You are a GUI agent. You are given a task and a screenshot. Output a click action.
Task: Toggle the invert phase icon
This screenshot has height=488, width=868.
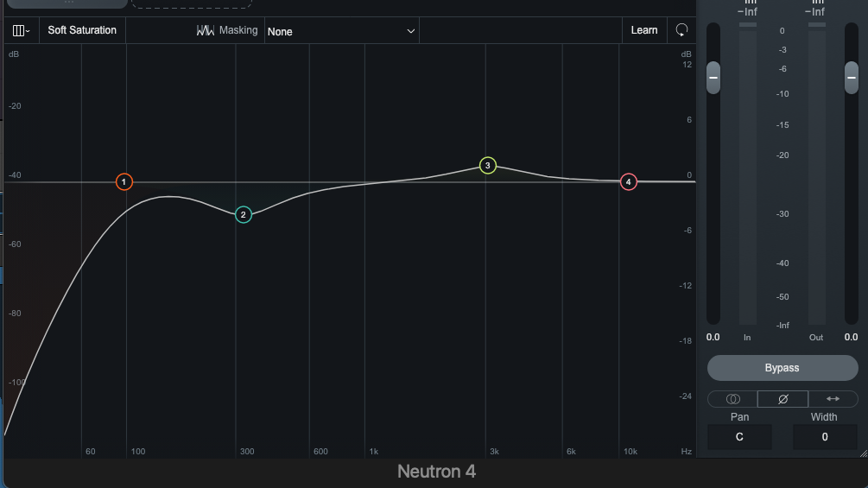pos(782,399)
